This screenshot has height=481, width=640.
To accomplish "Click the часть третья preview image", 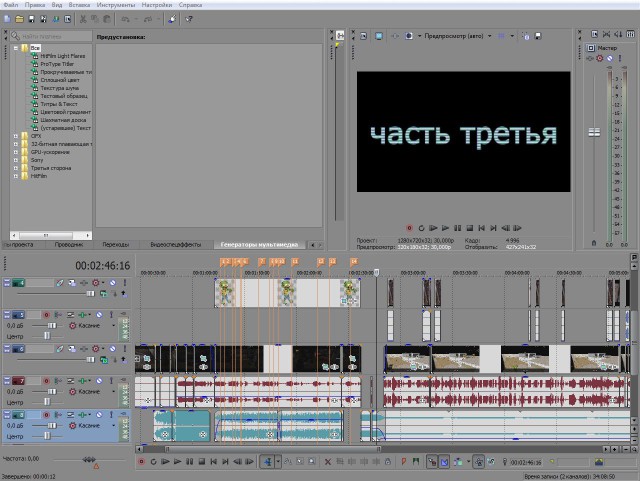I will [x=460, y=132].
